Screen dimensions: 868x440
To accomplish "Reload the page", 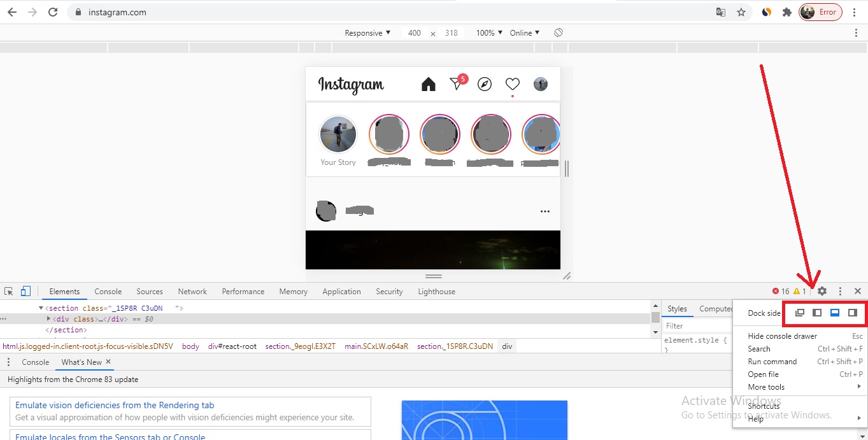I will click(53, 12).
